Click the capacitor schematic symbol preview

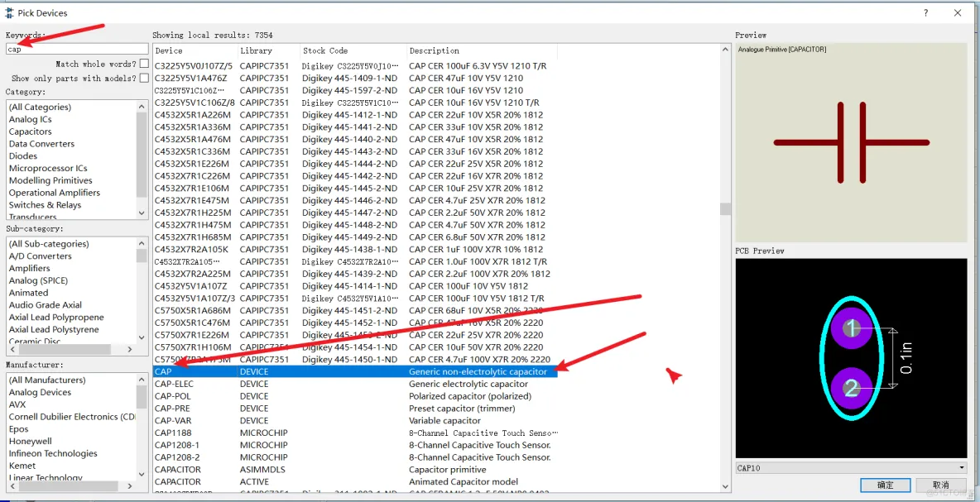click(x=851, y=143)
